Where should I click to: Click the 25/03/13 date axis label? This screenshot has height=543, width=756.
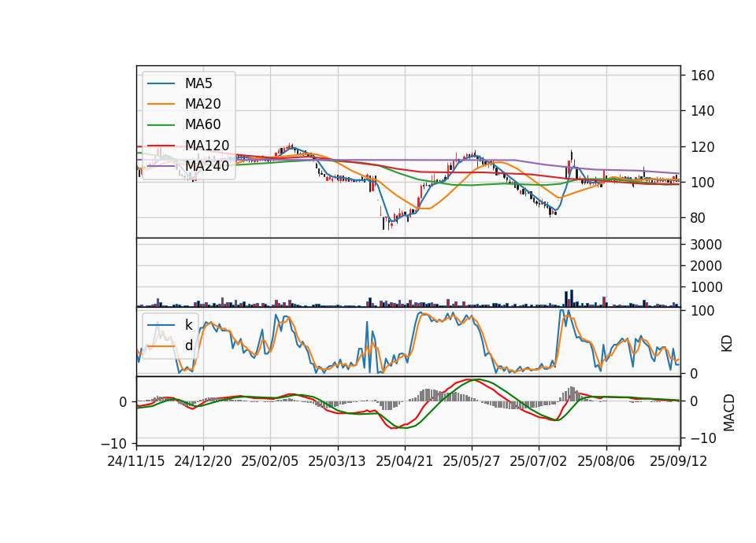pyautogui.click(x=337, y=461)
